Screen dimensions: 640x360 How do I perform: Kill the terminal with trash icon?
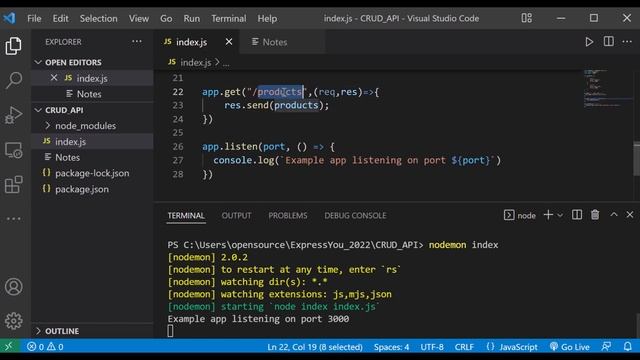(595, 215)
